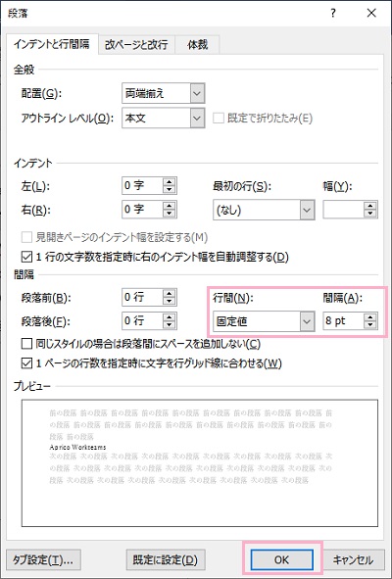Decrease the 幅 value with down arrow
Image resolution: width=392 pixels, height=579 pixels.
click(370, 214)
